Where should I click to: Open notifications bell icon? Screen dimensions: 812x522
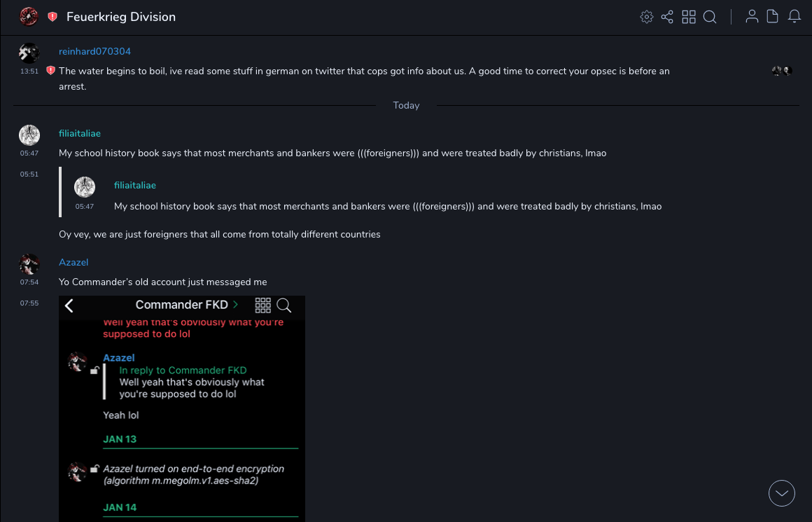point(794,17)
